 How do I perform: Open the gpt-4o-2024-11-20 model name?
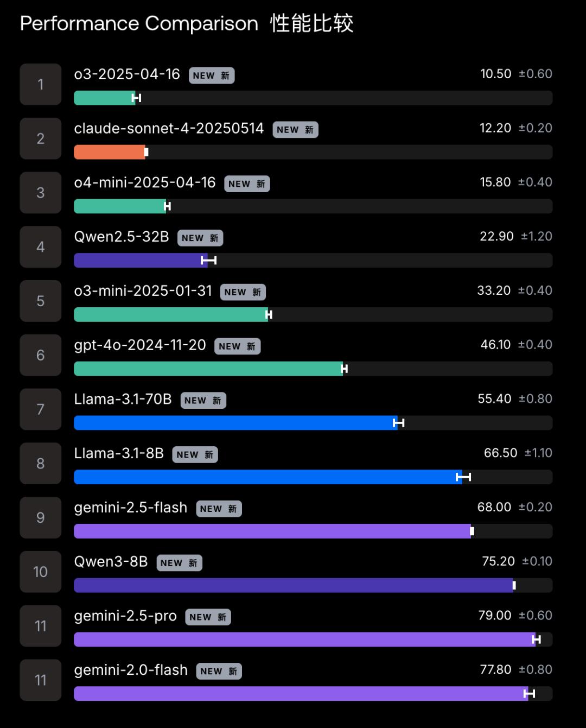click(x=140, y=345)
